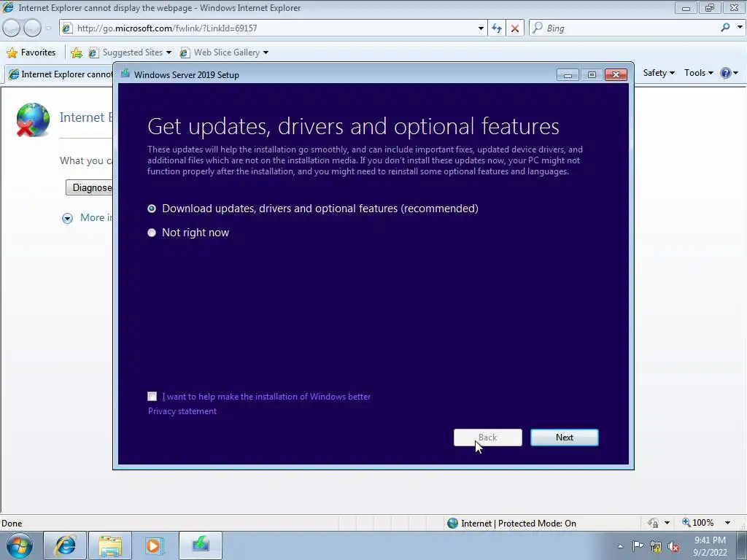
Task: Open the Favorites star button
Action: tap(32, 52)
